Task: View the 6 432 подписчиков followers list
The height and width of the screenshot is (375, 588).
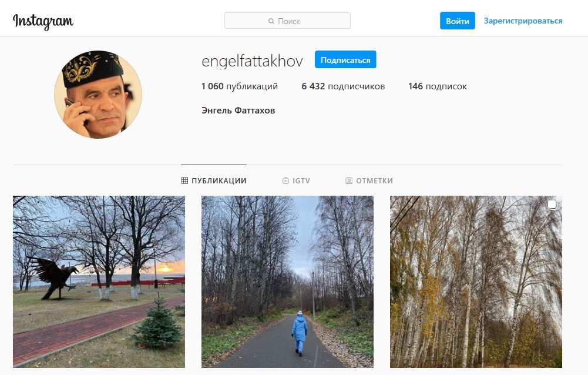Action: pyautogui.click(x=343, y=86)
